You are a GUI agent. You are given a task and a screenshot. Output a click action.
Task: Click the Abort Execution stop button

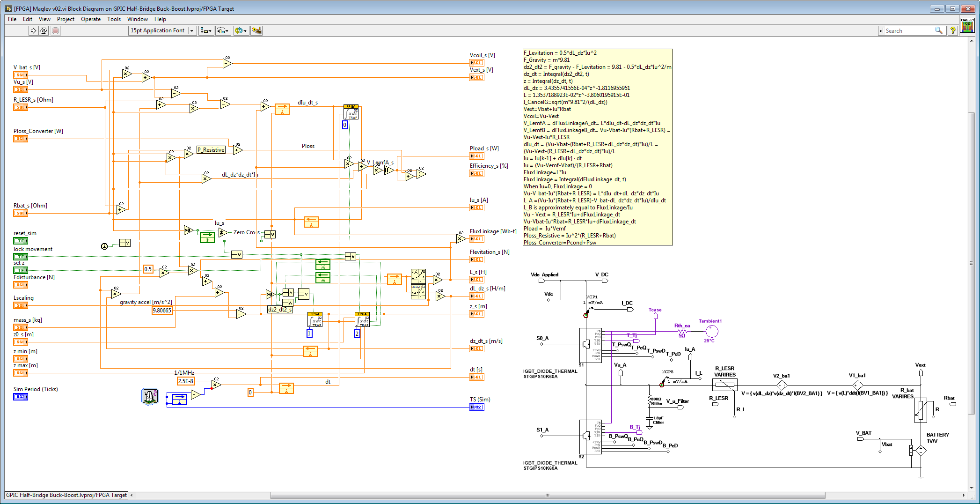(55, 30)
